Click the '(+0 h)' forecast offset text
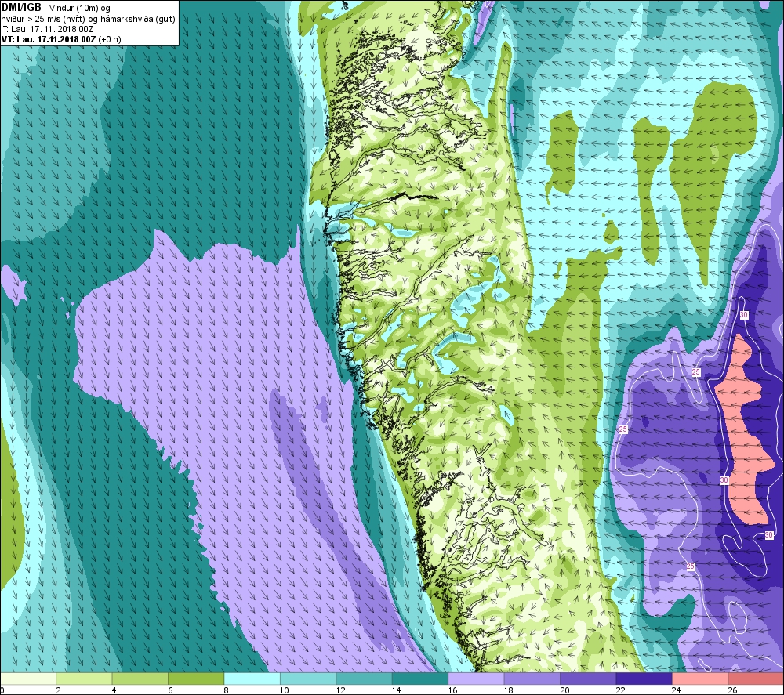The image size is (784, 695). point(110,39)
